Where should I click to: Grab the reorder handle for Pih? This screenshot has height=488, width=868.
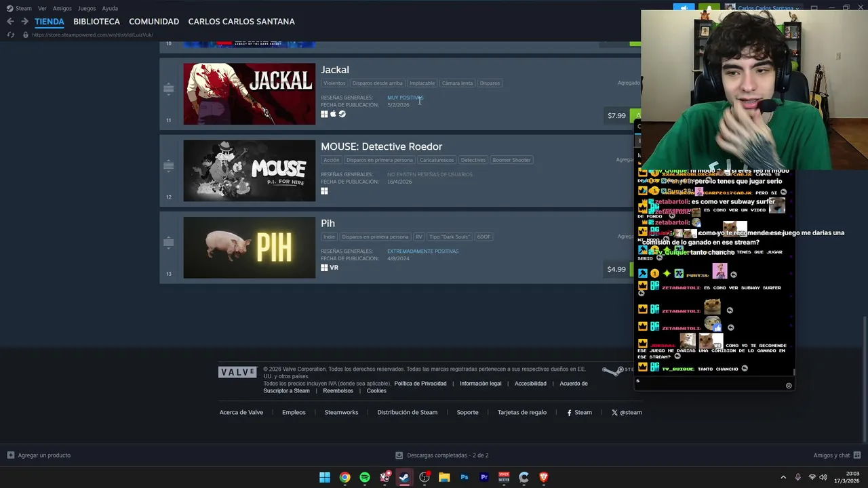169,242
